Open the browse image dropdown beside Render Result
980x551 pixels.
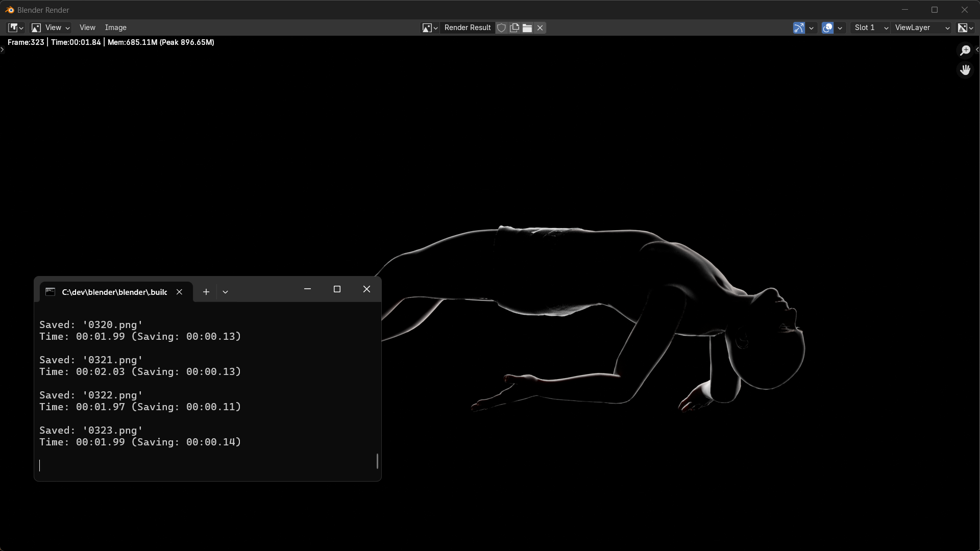(429, 28)
